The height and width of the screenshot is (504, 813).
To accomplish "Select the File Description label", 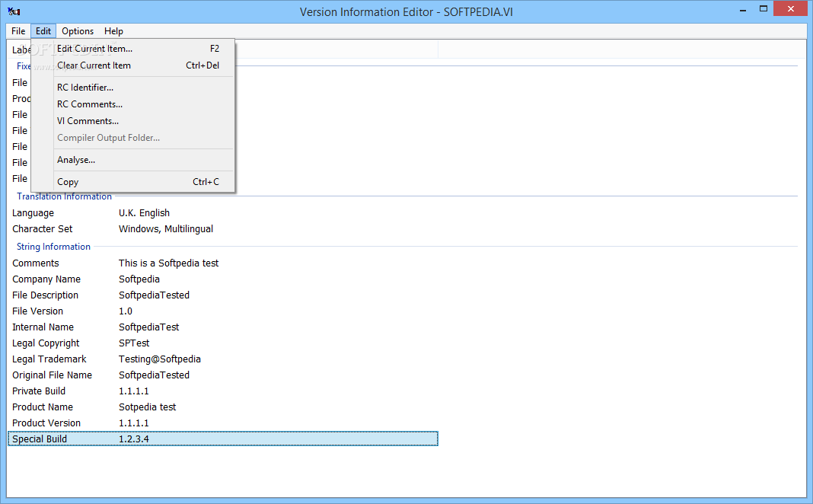I will 45,295.
